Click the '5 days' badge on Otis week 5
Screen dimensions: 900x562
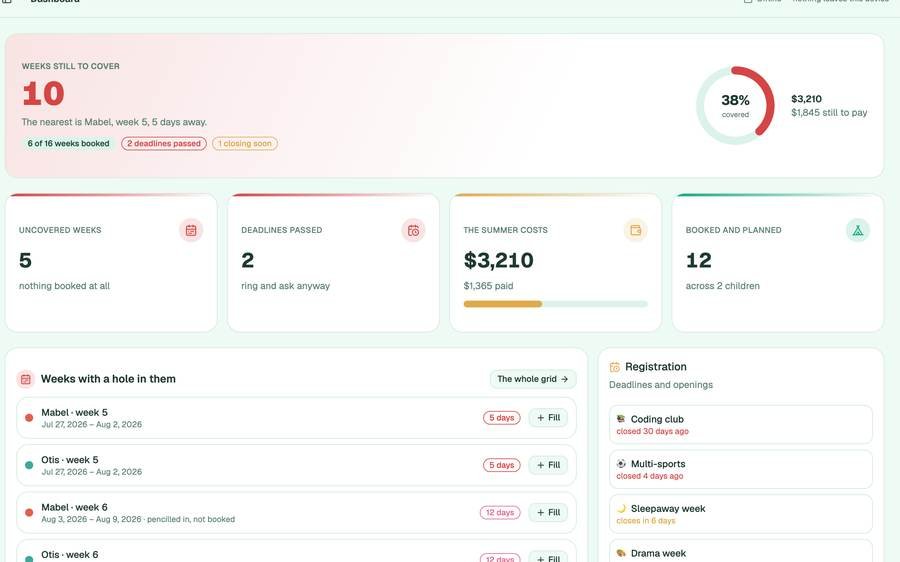[502, 465]
